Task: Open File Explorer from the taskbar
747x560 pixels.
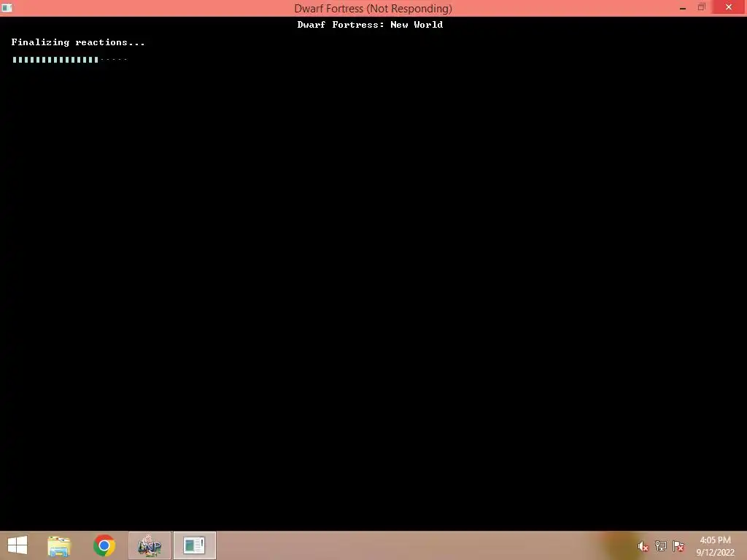Action: pos(59,545)
